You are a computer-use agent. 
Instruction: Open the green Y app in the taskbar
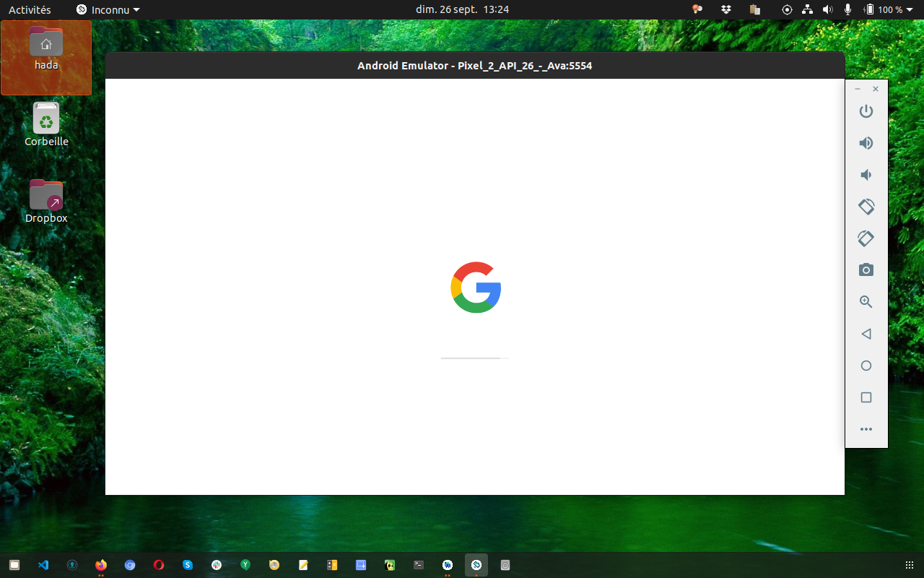click(x=245, y=565)
